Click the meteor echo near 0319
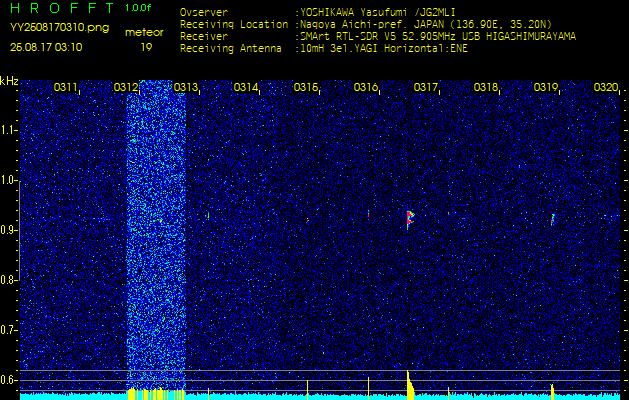Image resolution: width=629 pixels, height=400 pixels. click(x=552, y=219)
